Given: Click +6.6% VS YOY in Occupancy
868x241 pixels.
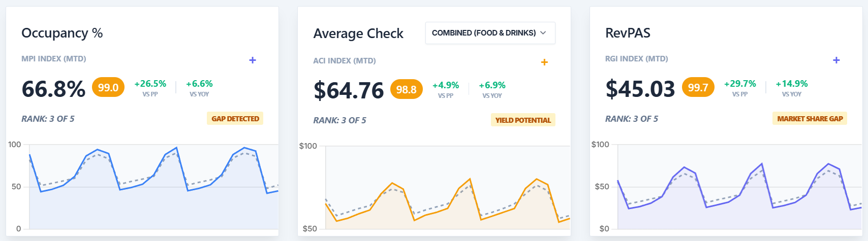Looking at the screenshot, I should 199,88.
